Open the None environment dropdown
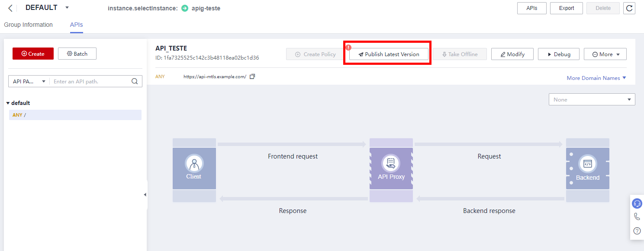This screenshot has width=644, height=251. click(592, 99)
